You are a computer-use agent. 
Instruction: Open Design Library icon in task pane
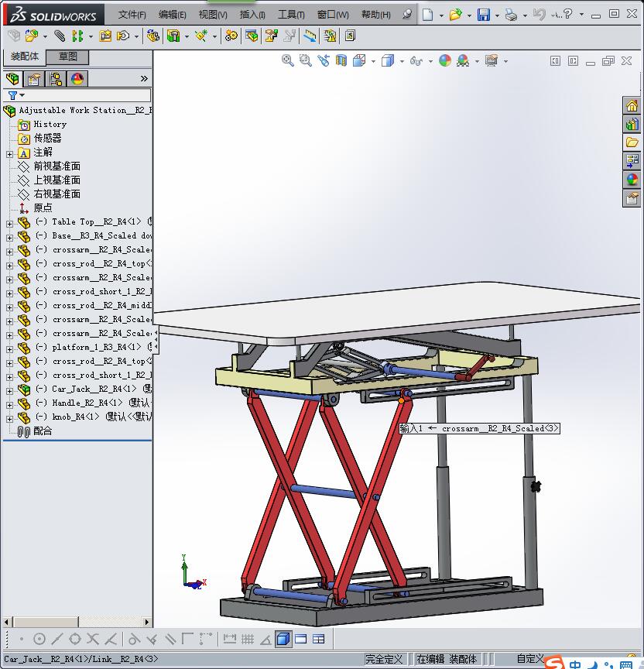[x=632, y=124]
